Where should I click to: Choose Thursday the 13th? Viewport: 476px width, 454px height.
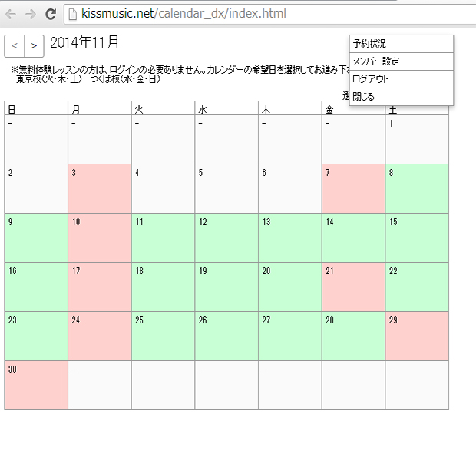click(290, 238)
